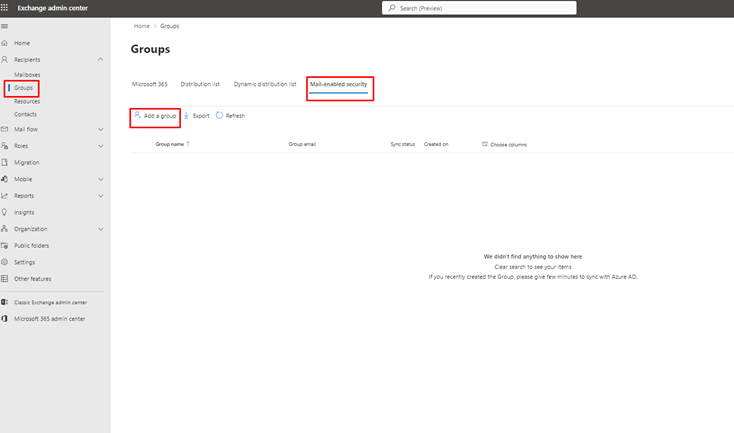The height and width of the screenshot is (433, 734).
Task: Click the Organization hierarchy icon
Action: pyautogui.click(x=5, y=229)
